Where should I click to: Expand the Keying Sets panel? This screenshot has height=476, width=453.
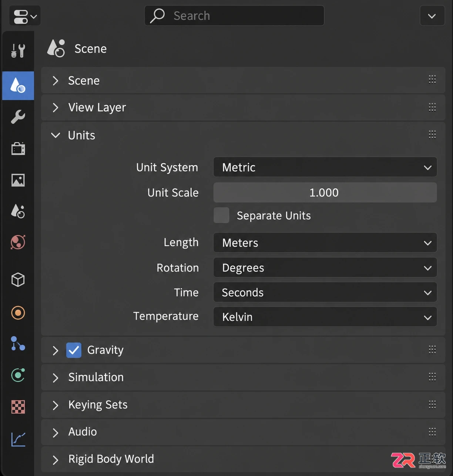coord(56,405)
